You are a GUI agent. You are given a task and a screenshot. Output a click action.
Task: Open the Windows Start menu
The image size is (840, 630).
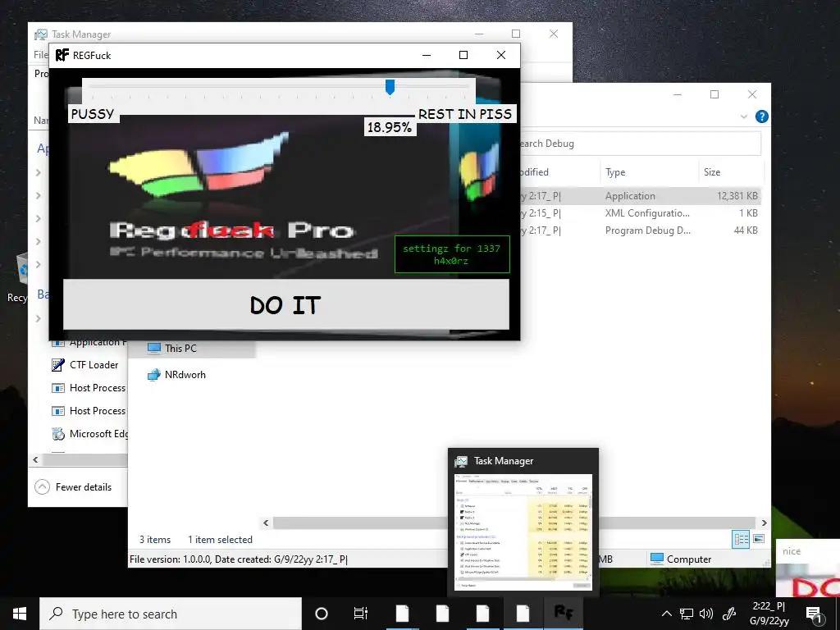pos(20,614)
